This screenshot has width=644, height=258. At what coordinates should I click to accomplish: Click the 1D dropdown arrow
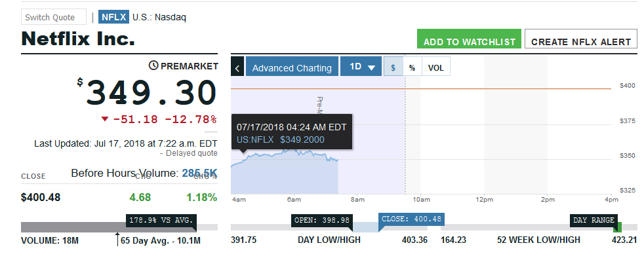tap(372, 67)
